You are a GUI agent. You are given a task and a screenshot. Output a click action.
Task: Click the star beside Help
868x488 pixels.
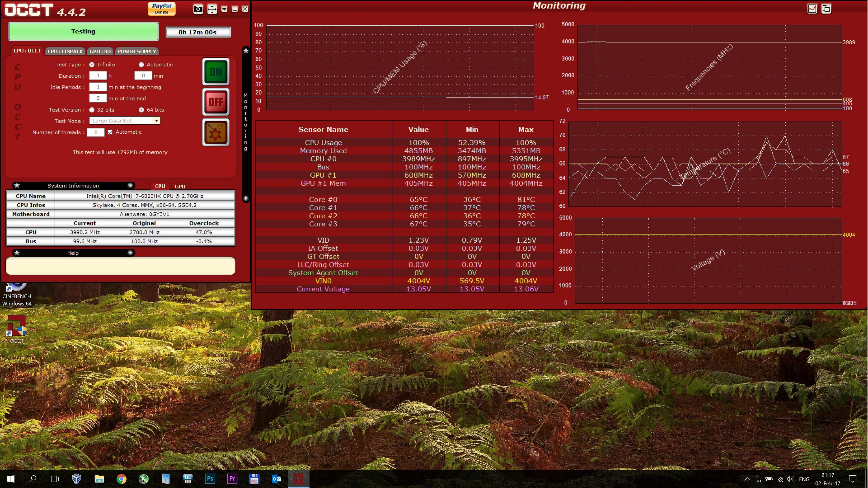point(17,253)
